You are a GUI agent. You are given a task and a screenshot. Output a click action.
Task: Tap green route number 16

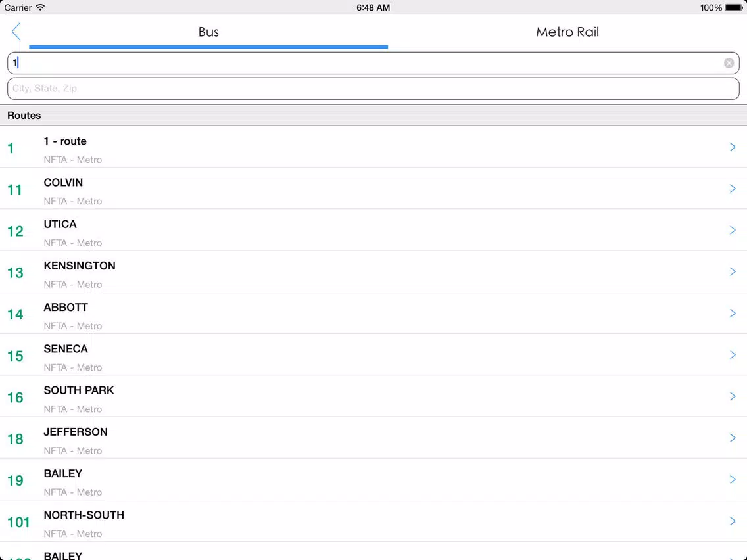point(15,398)
